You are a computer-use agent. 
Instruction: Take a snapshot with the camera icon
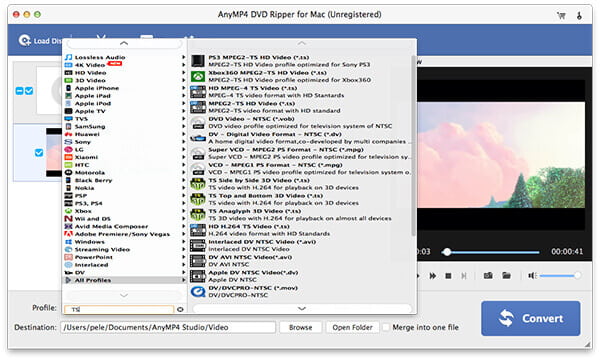pos(488,275)
